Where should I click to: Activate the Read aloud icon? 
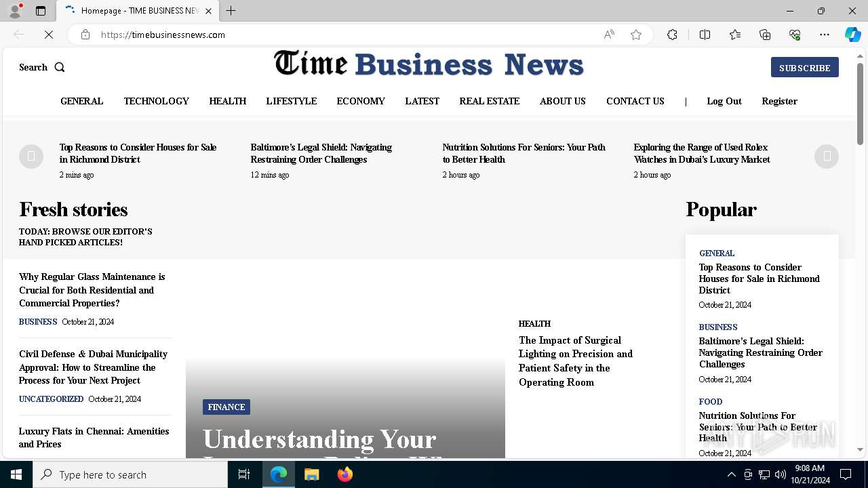(609, 35)
